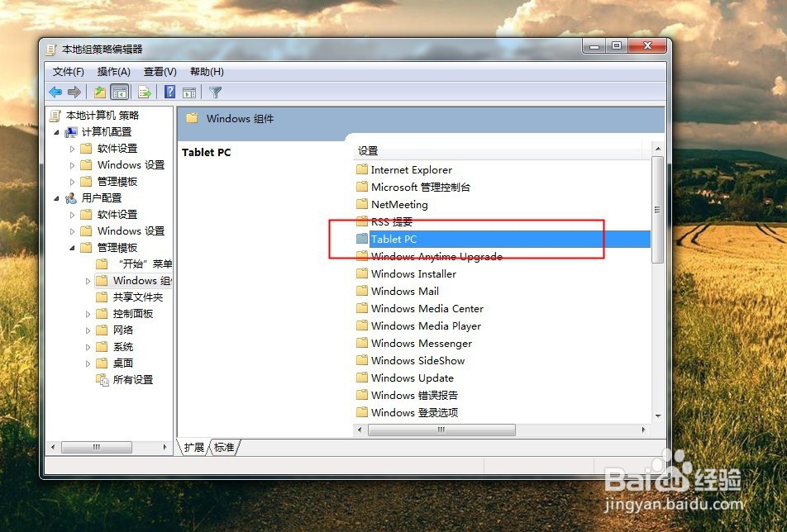The image size is (787, 532).
Task: Click the Up one level folder icon
Action: 100,93
